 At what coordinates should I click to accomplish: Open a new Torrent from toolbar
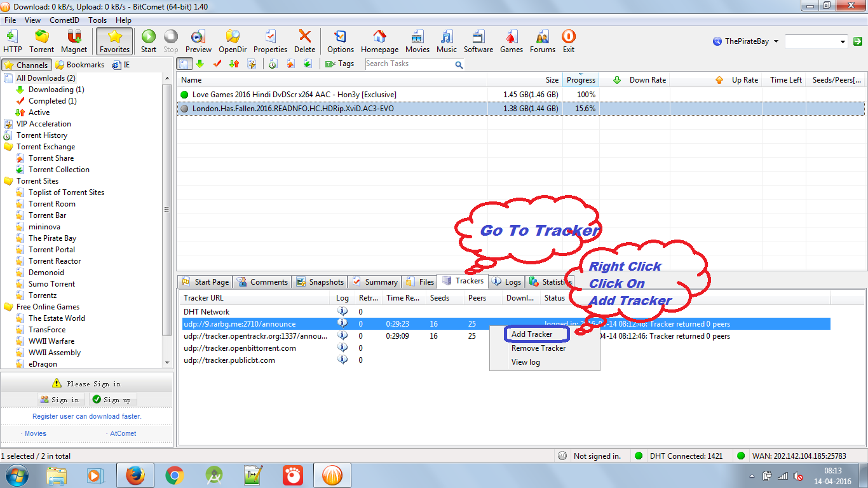[x=42, y=41]
